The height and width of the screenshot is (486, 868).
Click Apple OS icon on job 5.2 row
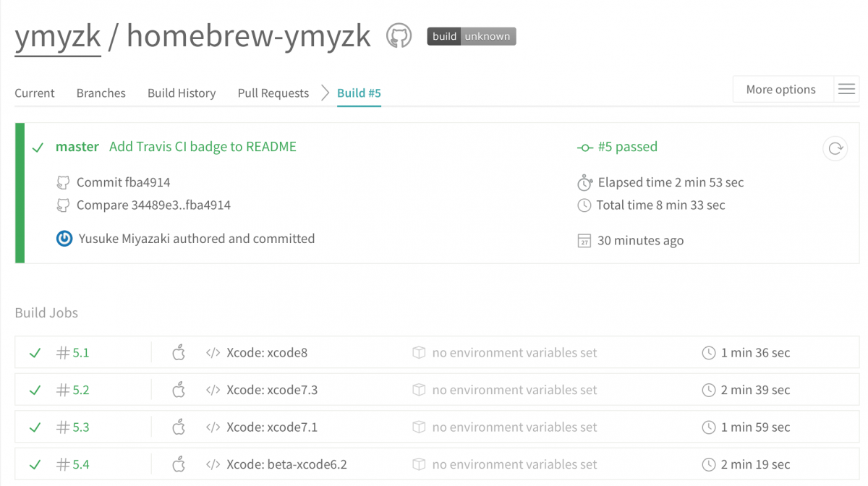pyautogui.click(x=179, y=390)
